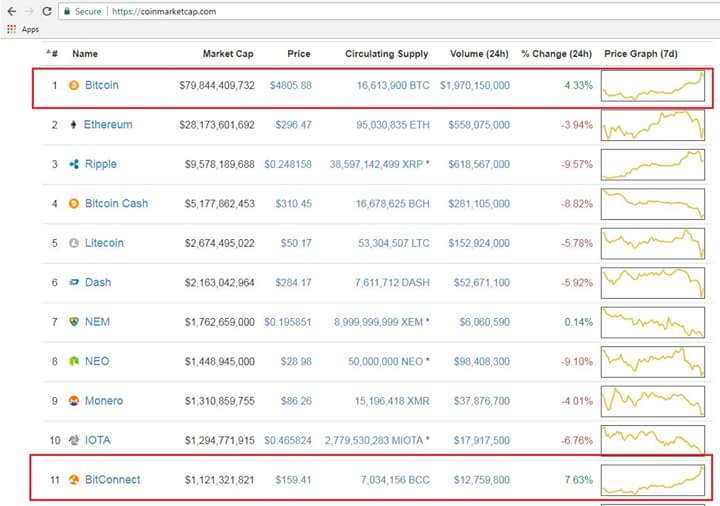
Task: Sort table by Market Cap header
Action: pyautogui.click(x=228, y=54)
